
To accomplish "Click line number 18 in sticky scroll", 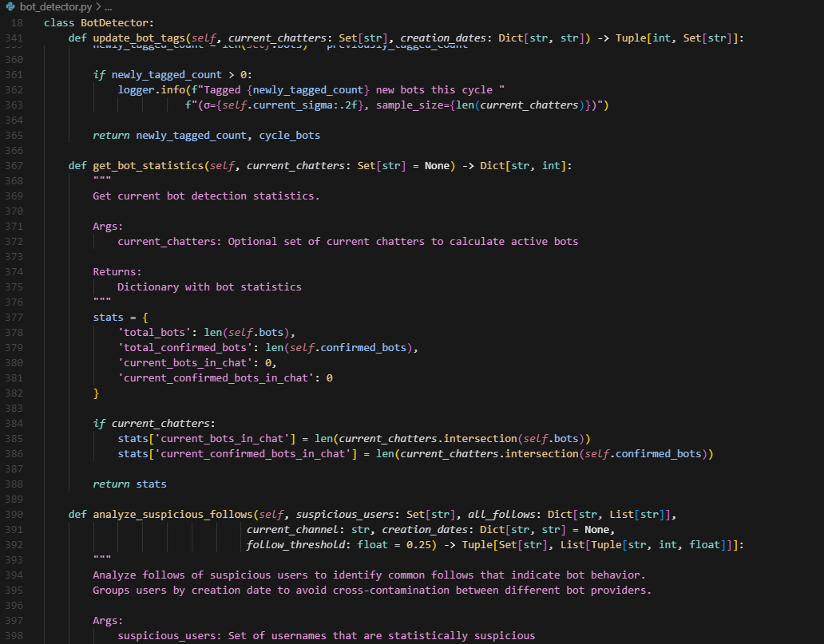I will 18,22.
